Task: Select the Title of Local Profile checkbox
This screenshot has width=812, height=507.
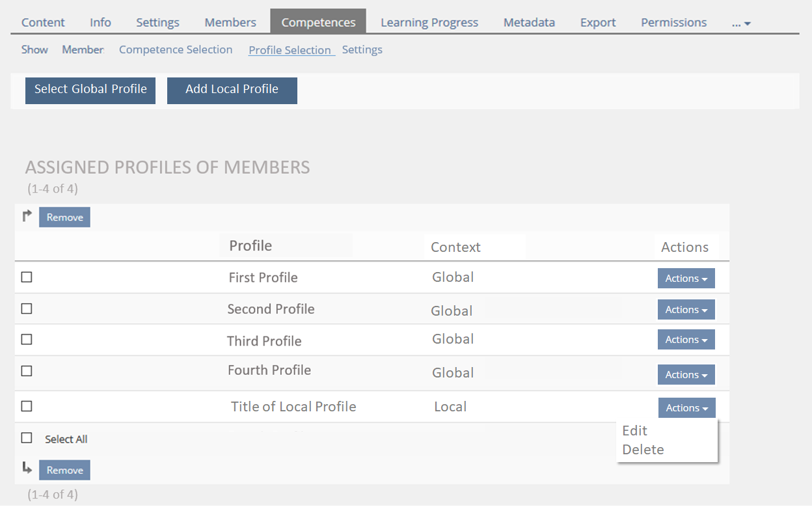Action: 27,406
